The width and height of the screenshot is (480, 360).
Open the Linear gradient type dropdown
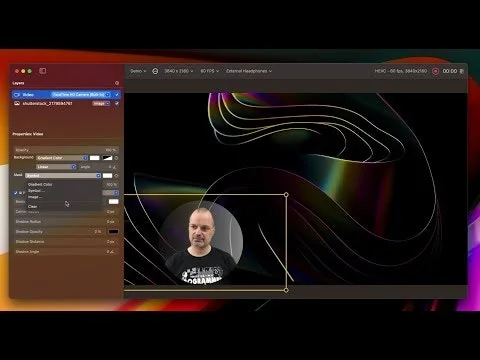56,167
